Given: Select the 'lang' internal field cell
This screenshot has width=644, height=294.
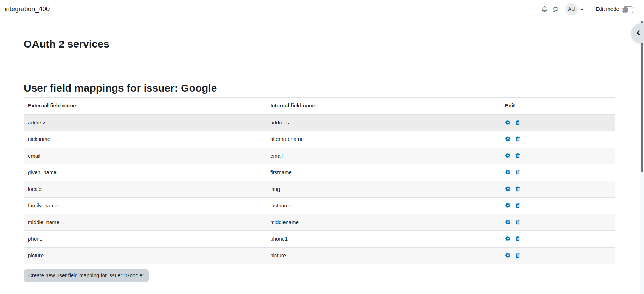Looking at the screenshot, I should 383,189.
